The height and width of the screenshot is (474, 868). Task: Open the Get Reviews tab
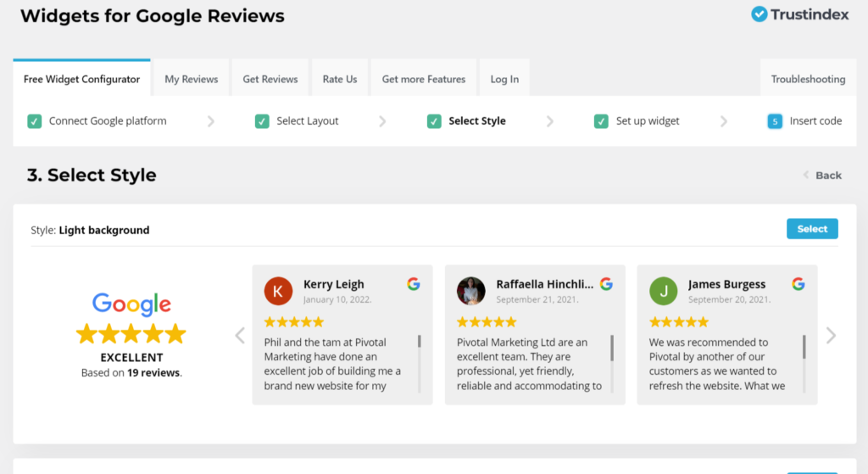coord(270,79)
